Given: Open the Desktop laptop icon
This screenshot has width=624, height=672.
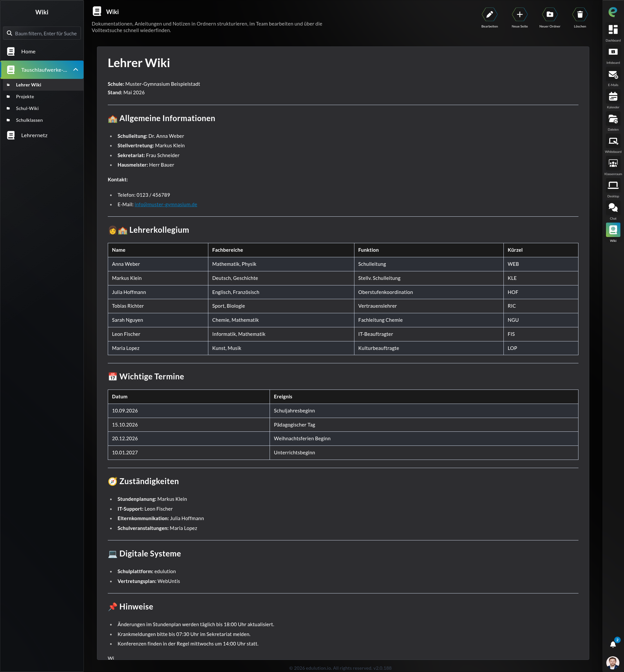Looking at the screenshot, I should click(x=613, y=186).
